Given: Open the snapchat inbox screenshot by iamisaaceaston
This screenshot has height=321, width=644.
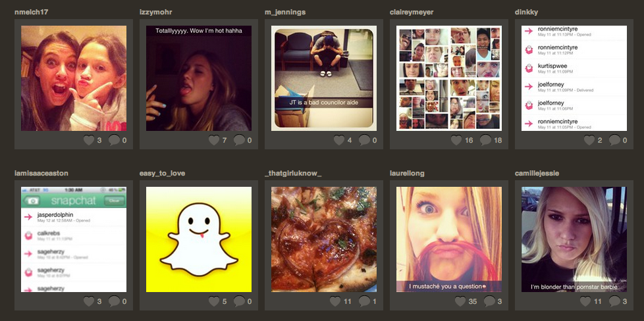Looking at the screenshot, I should click(74, 239).
